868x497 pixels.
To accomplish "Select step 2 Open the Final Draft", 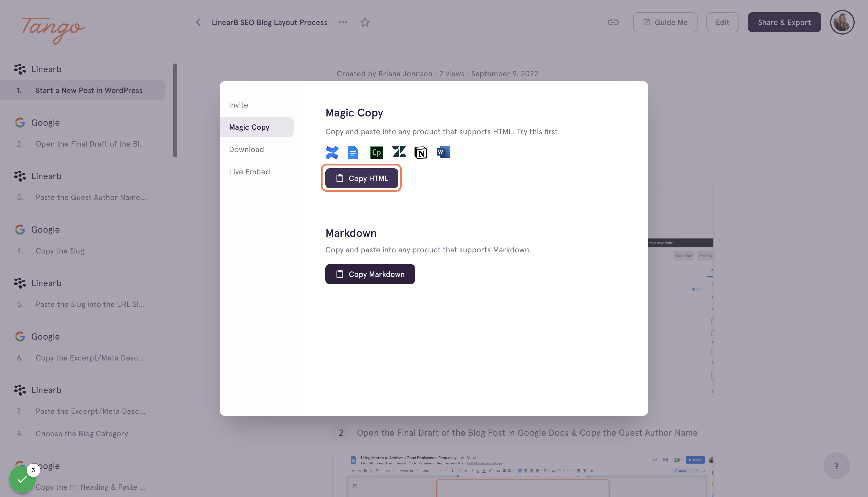I will click(82, 144).
